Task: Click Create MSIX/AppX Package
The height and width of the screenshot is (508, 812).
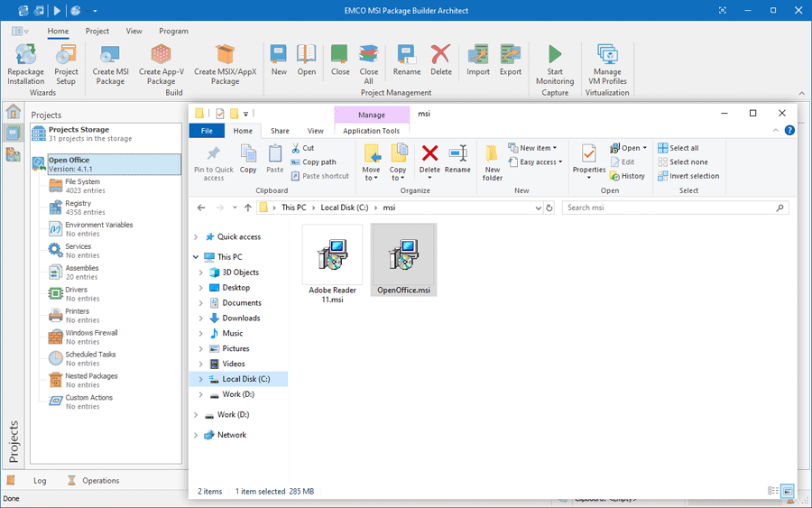Action: click(225, 64)
